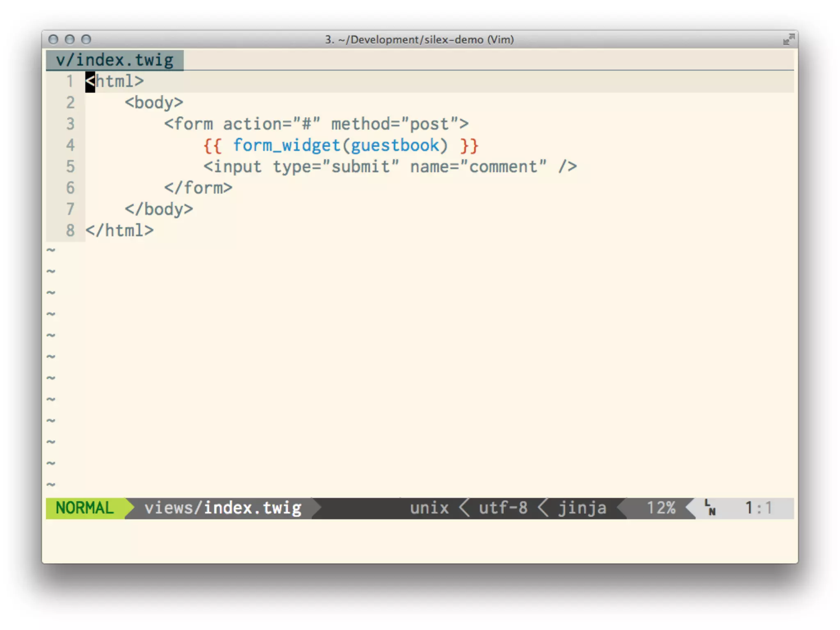The height and width of the screenshot is (630, 840).
Task: Click the red close window button
Action: 53,39
